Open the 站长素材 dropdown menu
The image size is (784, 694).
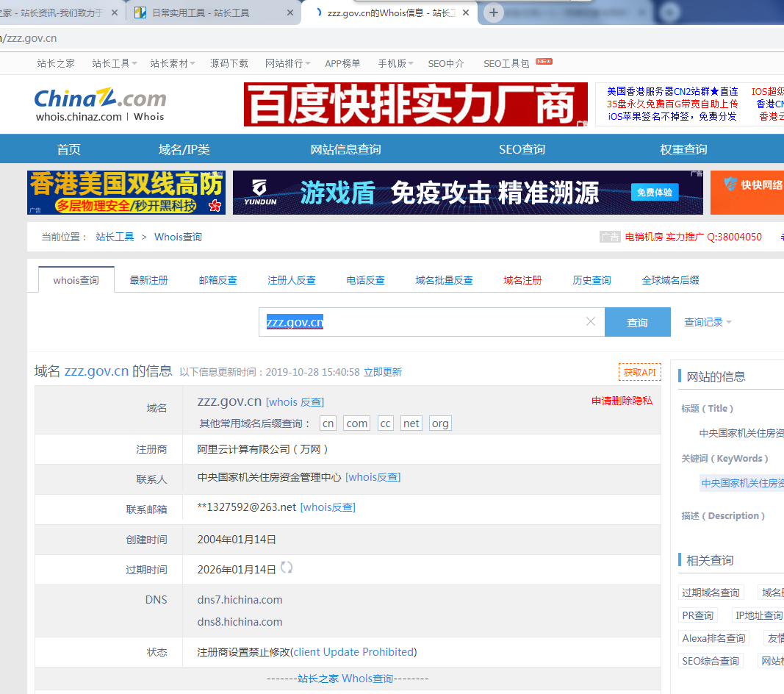(173, 63)
